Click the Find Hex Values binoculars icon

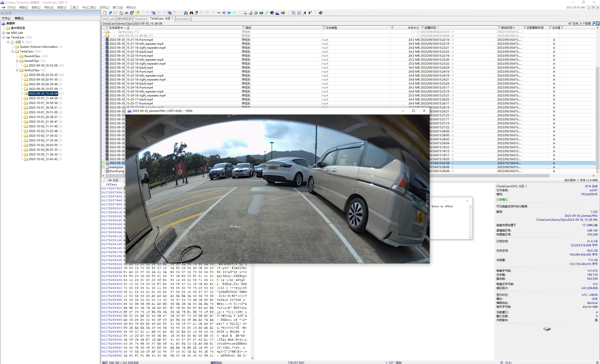(196, 13)
